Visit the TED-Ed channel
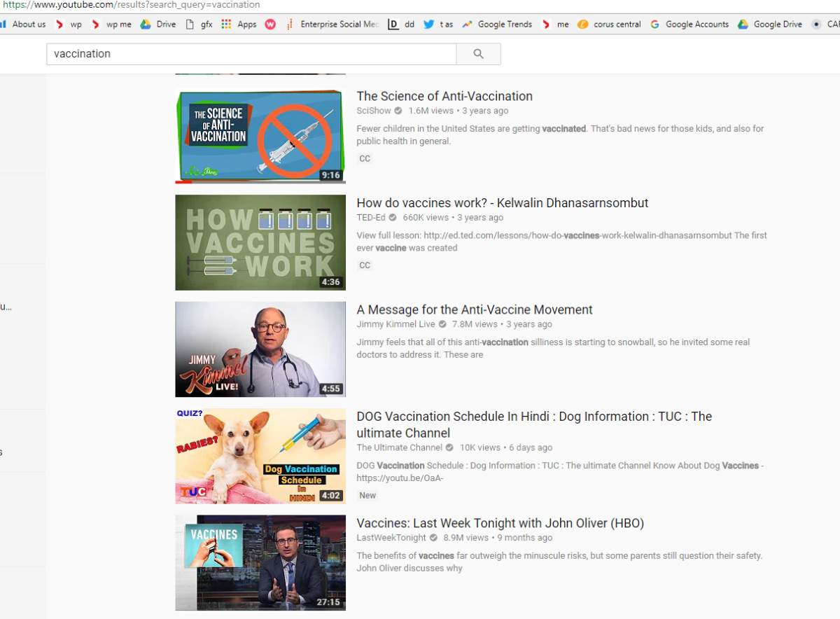This screenshot has width=840, height=619. coord(371,218)
